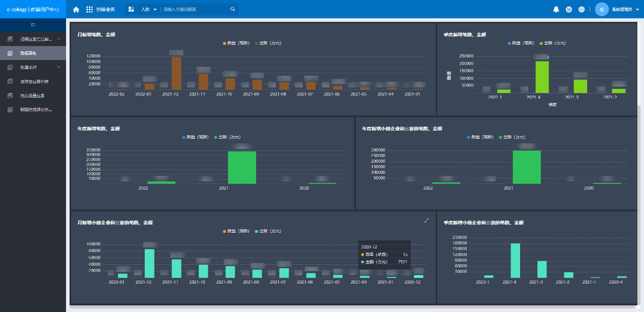Toggle 金额 legend in 年度新增笔数、金额 chart

pyautogui.click(x=227, y=137)
